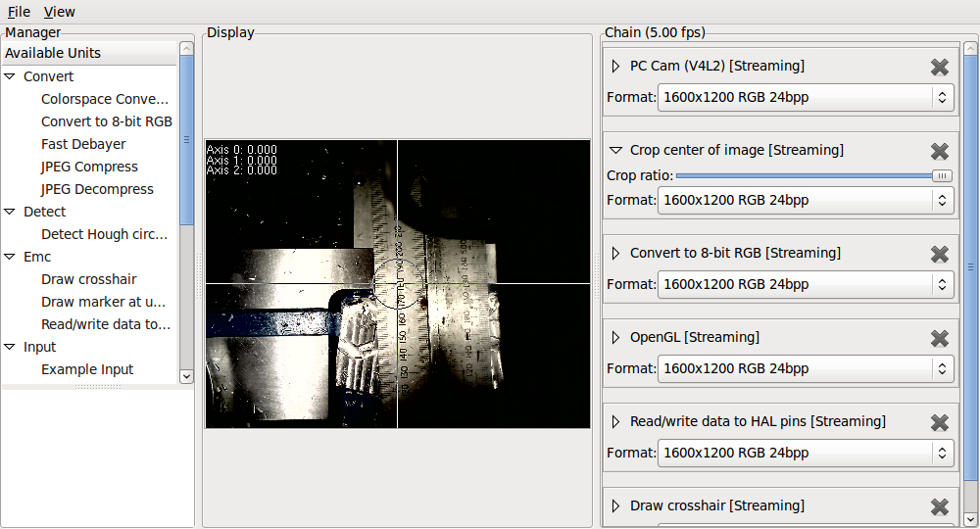Click Chain panel scroll up arrow

[x=970, y=49]
